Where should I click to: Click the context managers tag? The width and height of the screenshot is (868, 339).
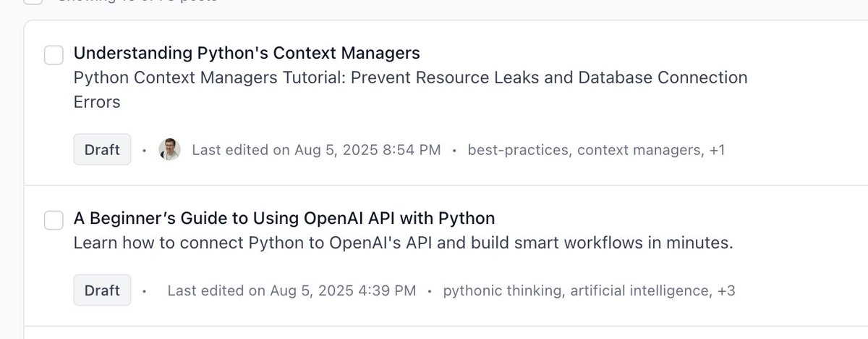point(640,150)
